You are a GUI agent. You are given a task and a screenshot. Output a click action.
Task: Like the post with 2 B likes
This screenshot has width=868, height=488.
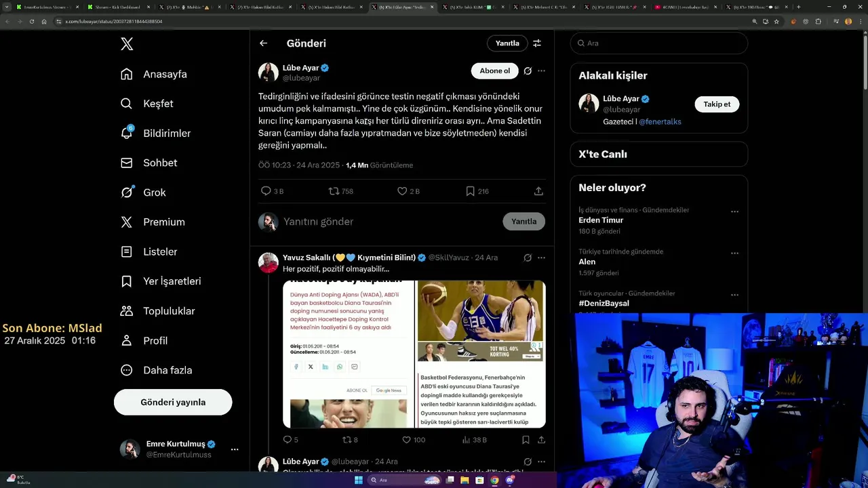402,191
